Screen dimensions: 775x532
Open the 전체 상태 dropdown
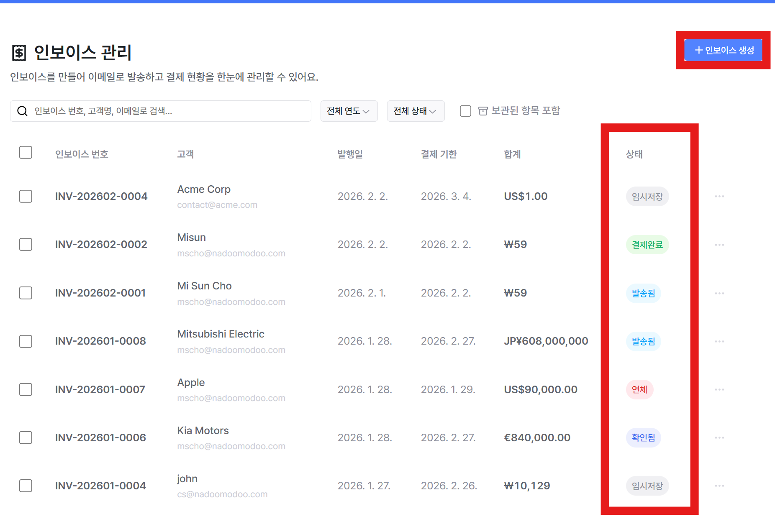point(415,111)
